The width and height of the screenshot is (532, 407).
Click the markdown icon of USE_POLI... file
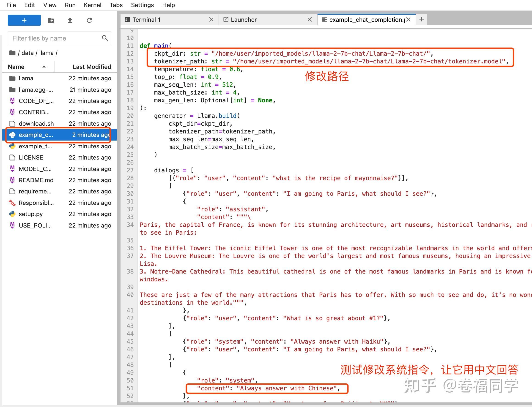[12, 225]
